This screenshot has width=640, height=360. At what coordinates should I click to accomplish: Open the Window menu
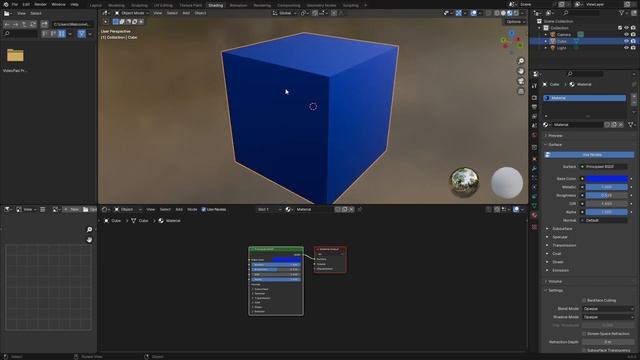click(x=58, y=4)
